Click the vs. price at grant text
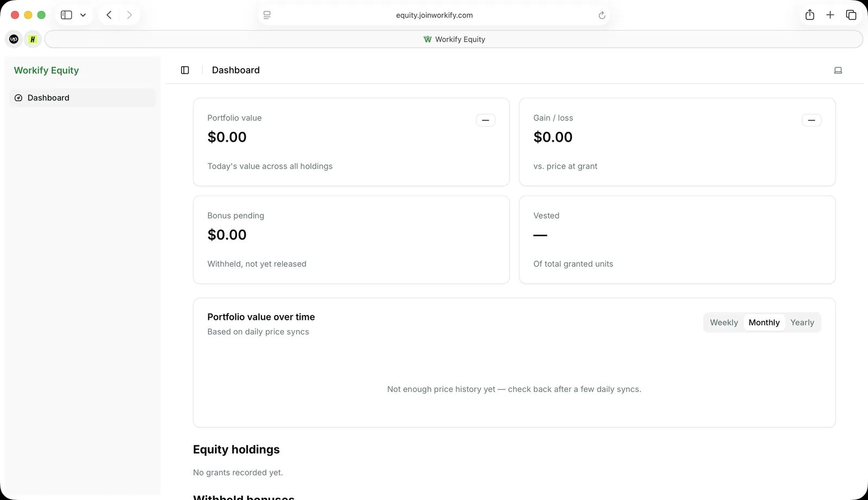Image resolution: width=868 pixels, height=500 pixels. click(x=565, y=166)
